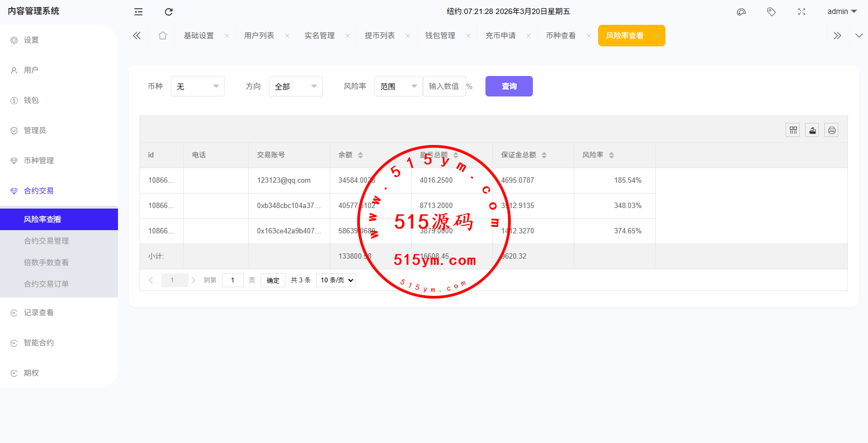Open the theme palette icon
Viewport: 868px width, 443px height.
click(x=741, y=12)
